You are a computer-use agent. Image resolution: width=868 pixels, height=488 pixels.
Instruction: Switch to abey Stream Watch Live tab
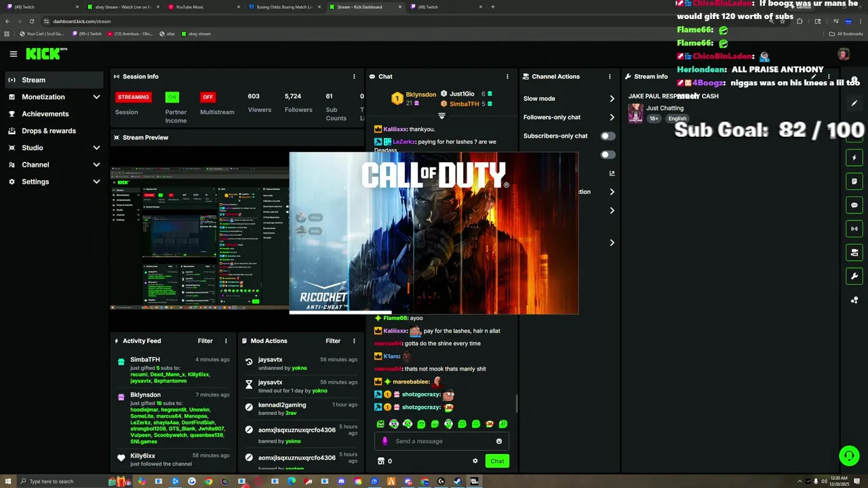pyautogui.click(x=124, y=7)
